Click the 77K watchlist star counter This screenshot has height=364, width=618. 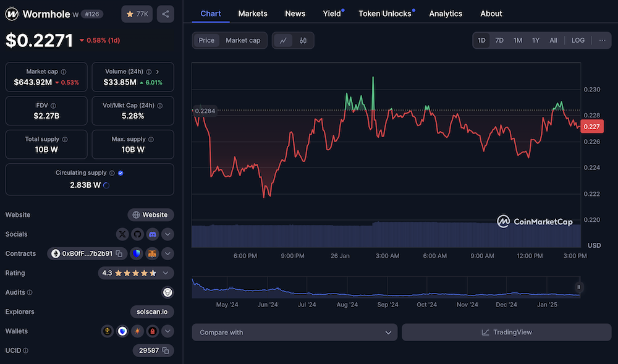[137, 13]
